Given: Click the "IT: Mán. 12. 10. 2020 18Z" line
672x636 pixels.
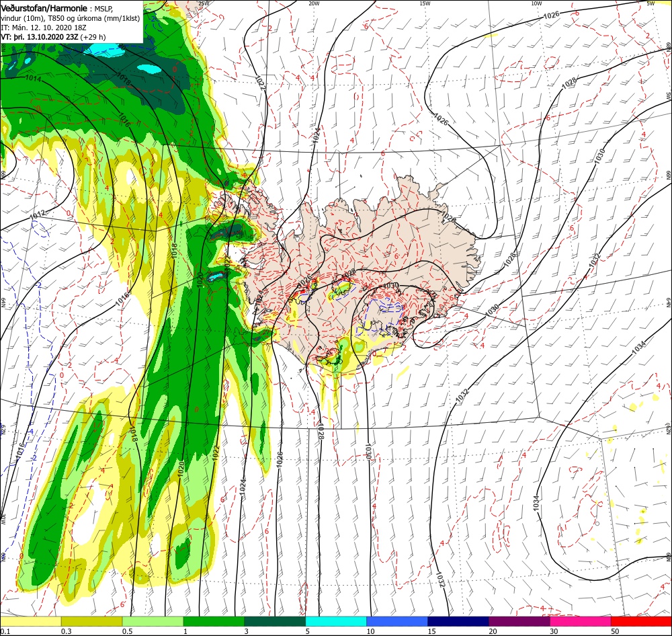Looking at the screenshot, I should pyautogui.click(x=45, y=28).
